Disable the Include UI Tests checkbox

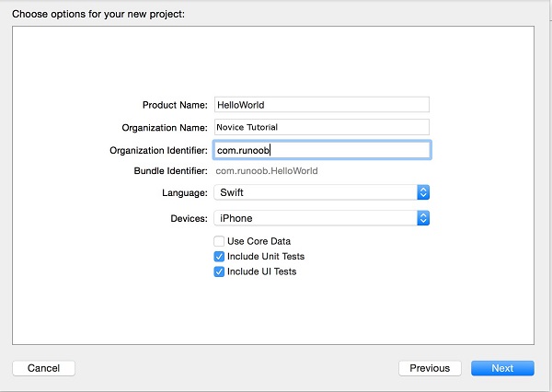click(x=219, y=272)
